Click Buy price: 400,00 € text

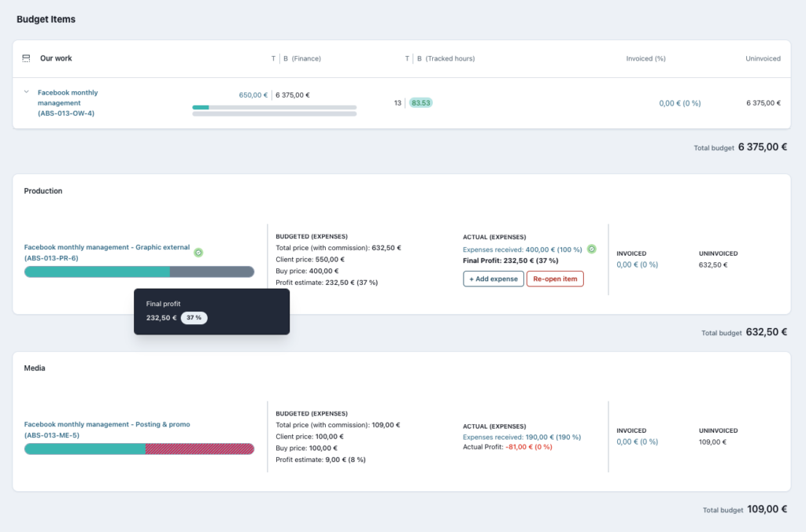click(307, 271)
